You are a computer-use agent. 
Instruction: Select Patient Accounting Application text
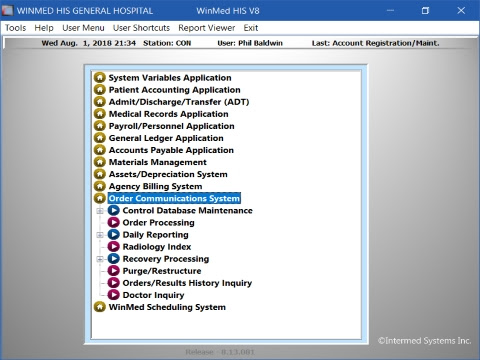[175, 90]
